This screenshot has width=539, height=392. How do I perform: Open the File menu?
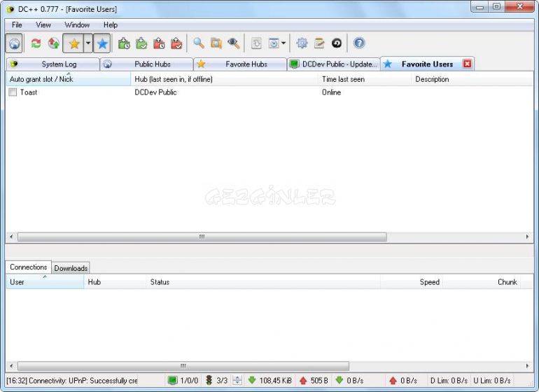[17, 24]
